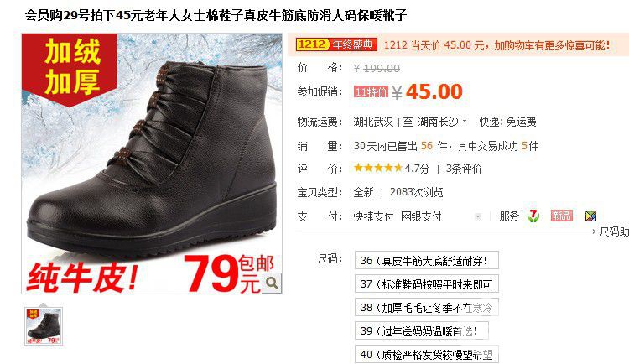Choose size 39 option

click(x=422, y=331)
